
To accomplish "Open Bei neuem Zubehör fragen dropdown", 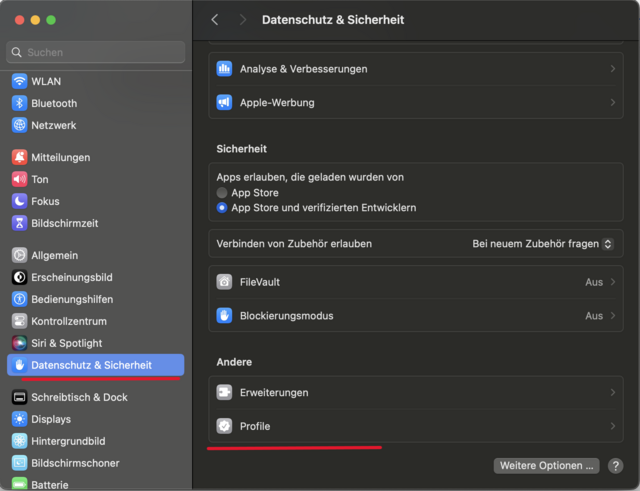I will coord(543,244).
